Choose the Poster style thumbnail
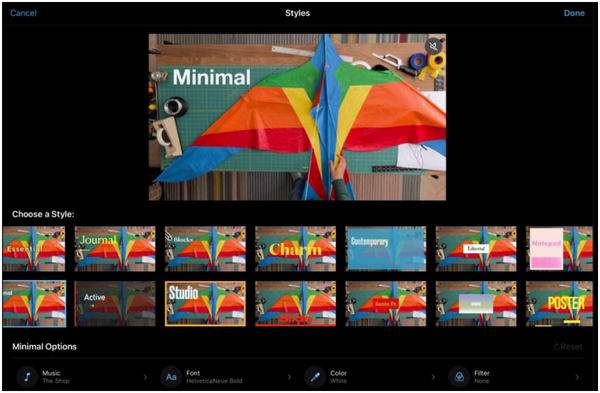Image resolution: width=600 pixels, height=393 pixels. tap(559, 304)
